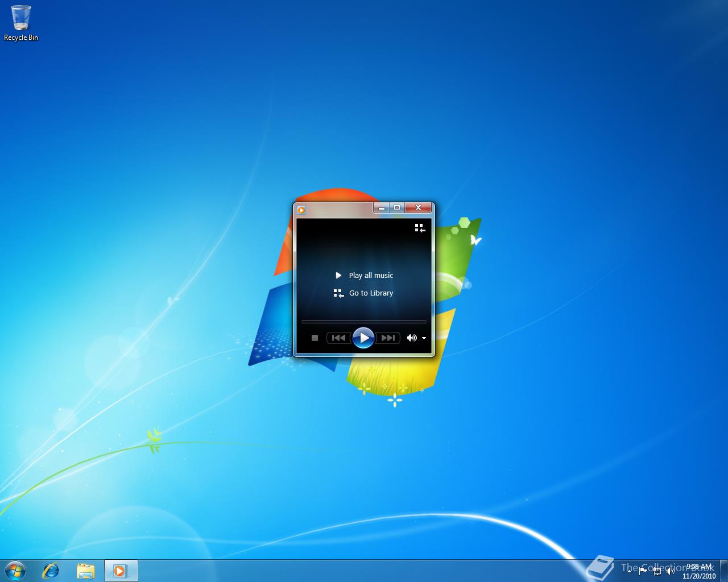Open the volume dropdown arrow in the player
Image resolution: width=728 pixels, height=582 pixels.
coord(424,338)
